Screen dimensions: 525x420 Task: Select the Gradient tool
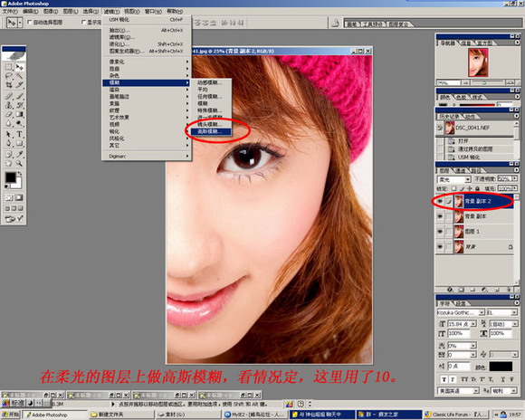[x=19, y=115]
